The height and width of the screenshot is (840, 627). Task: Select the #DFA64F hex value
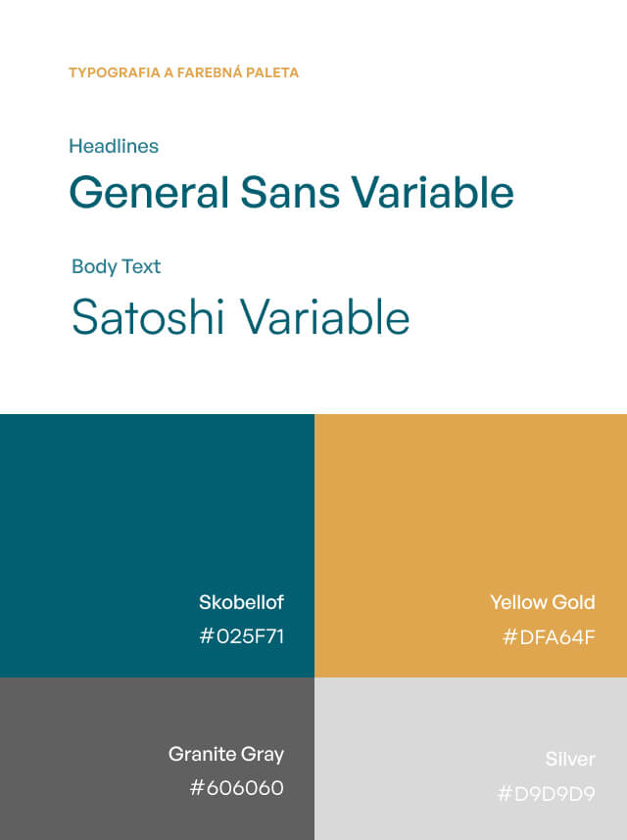click(x=549, y=637)
